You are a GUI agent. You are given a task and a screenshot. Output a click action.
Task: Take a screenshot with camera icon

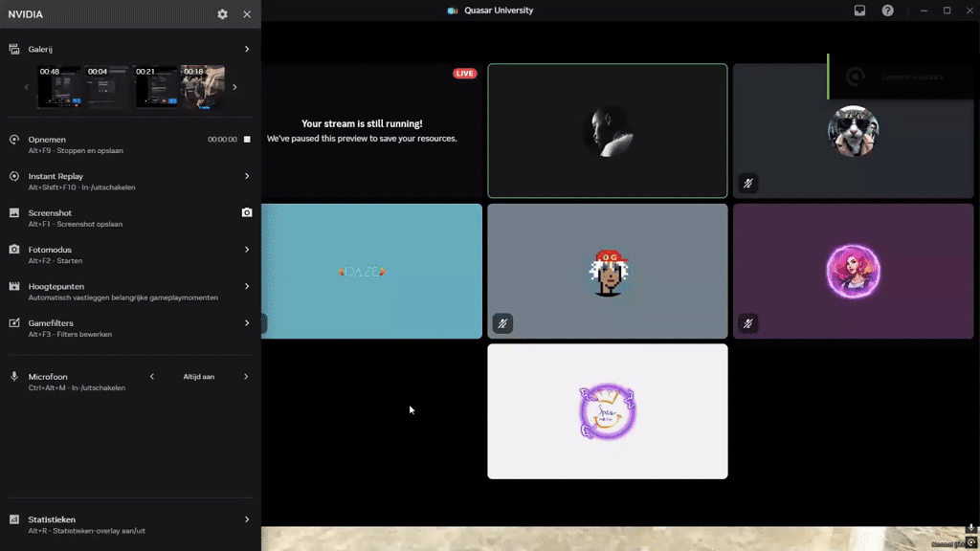247,213
